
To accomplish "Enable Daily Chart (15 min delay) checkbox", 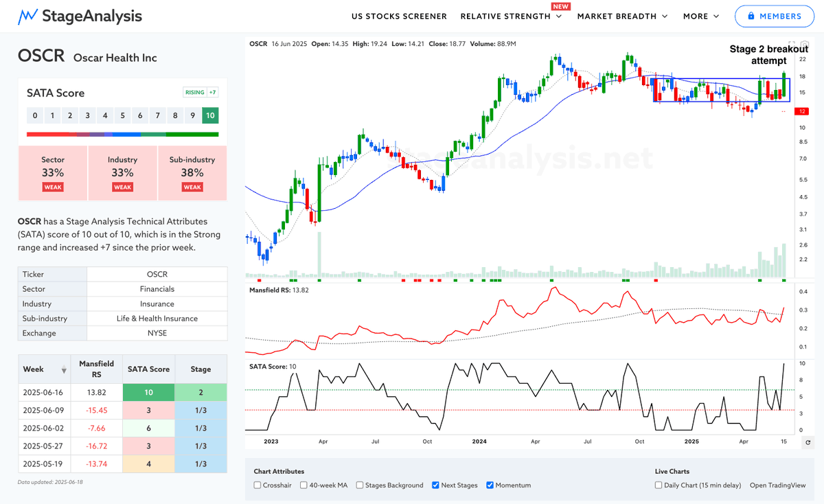I will (659, 485).
